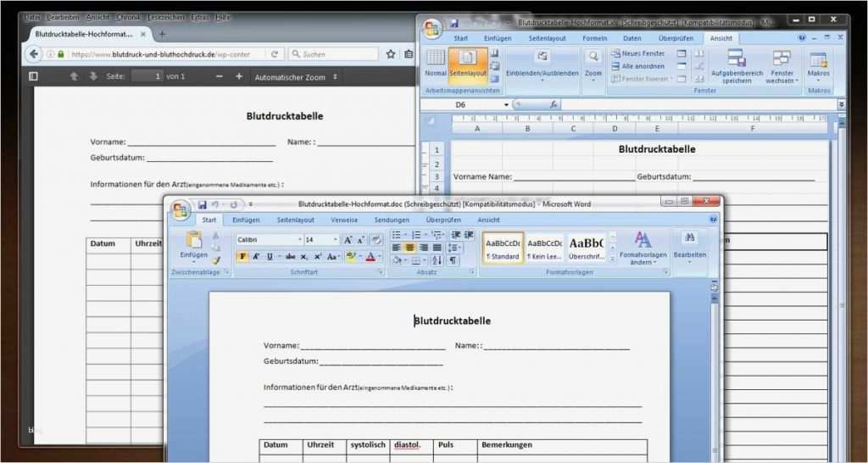This screenshot has height=463, width=868.
Task: Toggle Bold formatting in Word ribbon
Action: coord(242,256)
